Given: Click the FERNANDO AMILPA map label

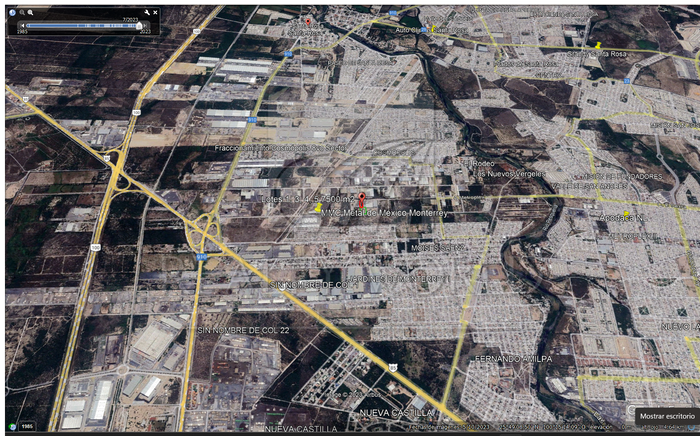Looking at the screenshot, I should coord(510,358).
